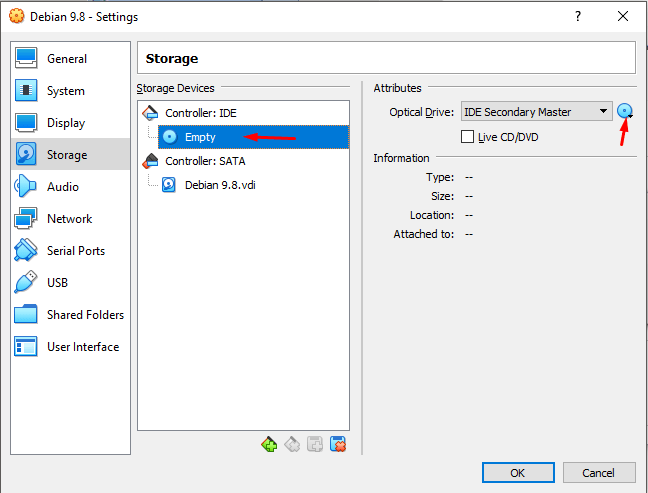Click the add storage controller icon
Screen dimensions: 648x493
point(269,445)
